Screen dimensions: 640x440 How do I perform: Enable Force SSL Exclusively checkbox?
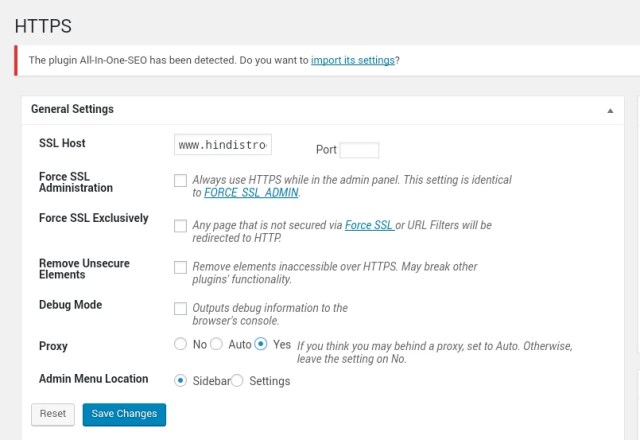[x=180, y=226]
